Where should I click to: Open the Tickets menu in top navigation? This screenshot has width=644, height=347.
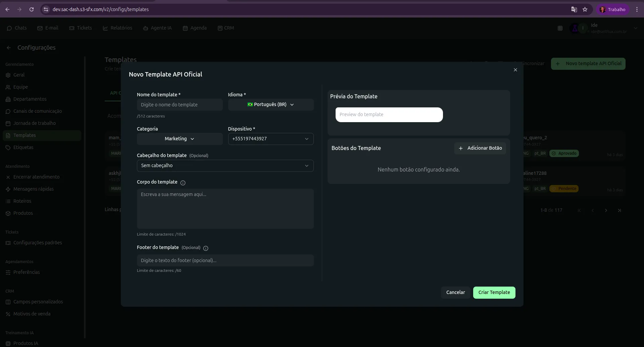(x=81, y=28)
